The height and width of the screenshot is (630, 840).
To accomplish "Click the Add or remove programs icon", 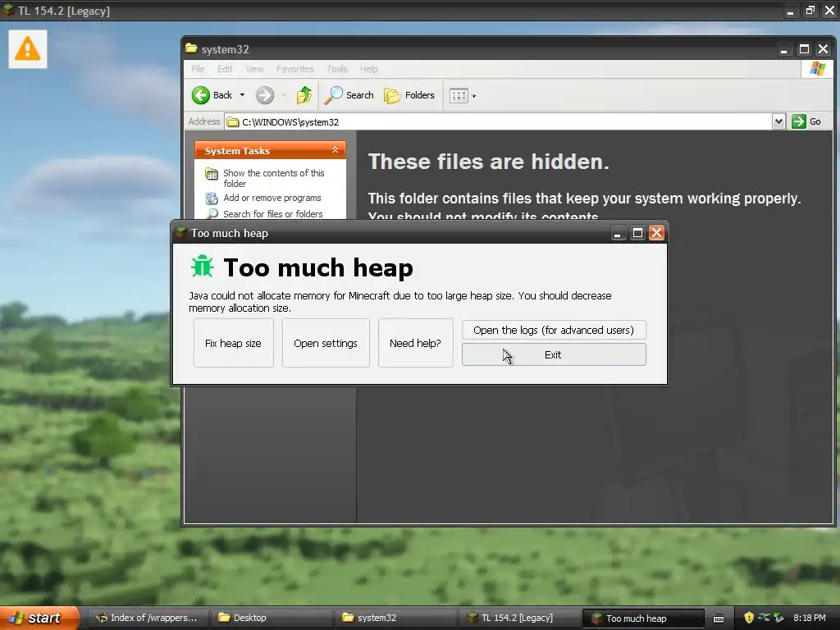I will pyautogui.click(x=212, y=199).
